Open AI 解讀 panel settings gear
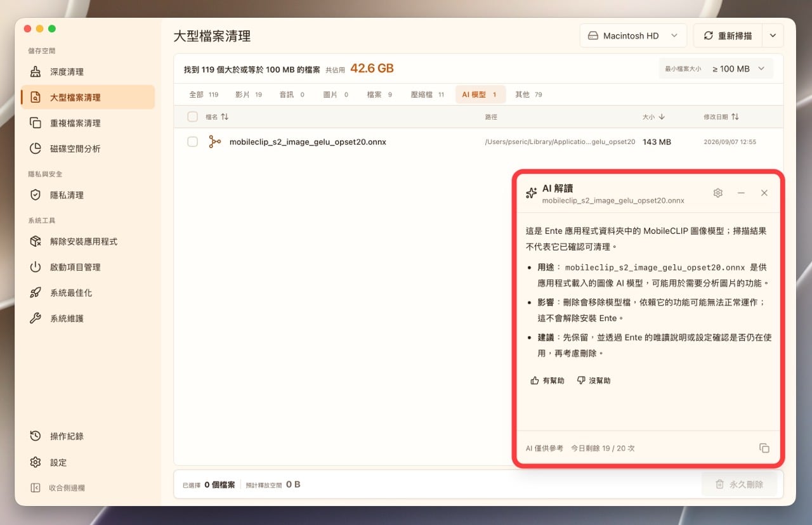The height and width of the screenshot is (525, 812). pyautogui.click(x=717, y=193)
